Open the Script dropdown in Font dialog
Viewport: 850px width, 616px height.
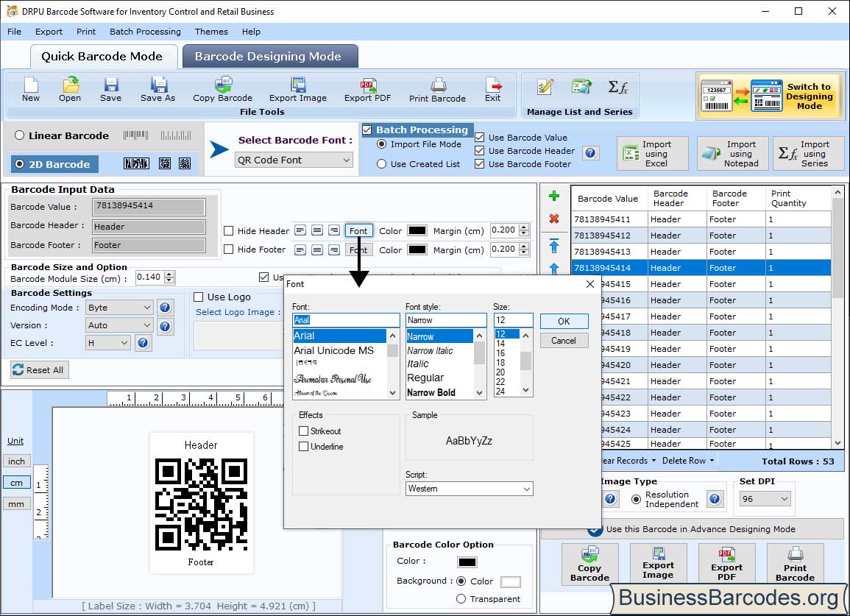point(469,489)
